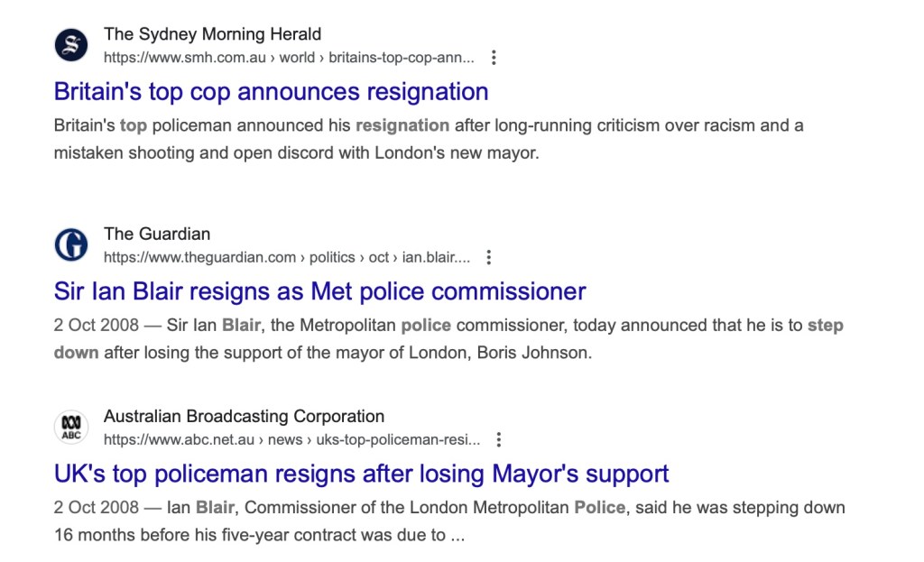Open "Britain's top cop announces resignation" link

271,92
